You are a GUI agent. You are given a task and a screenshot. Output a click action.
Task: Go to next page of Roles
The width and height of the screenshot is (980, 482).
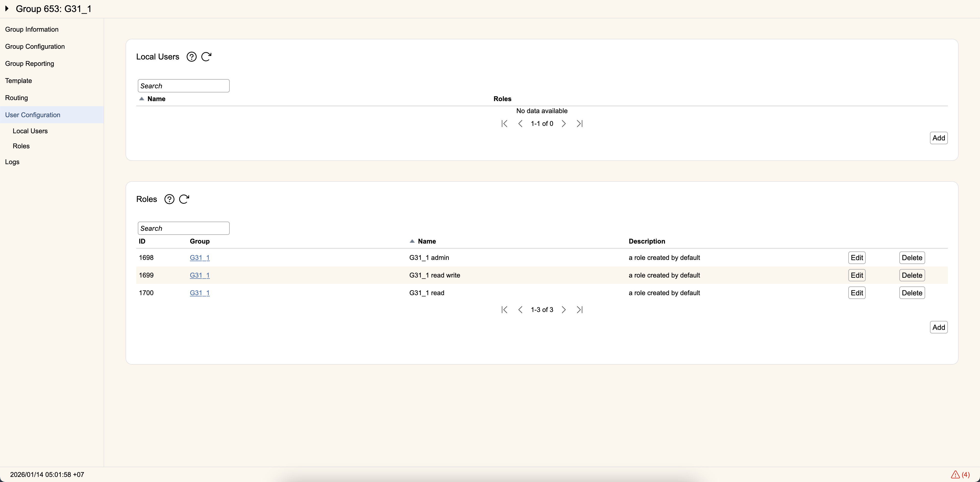tap(564, 310)
